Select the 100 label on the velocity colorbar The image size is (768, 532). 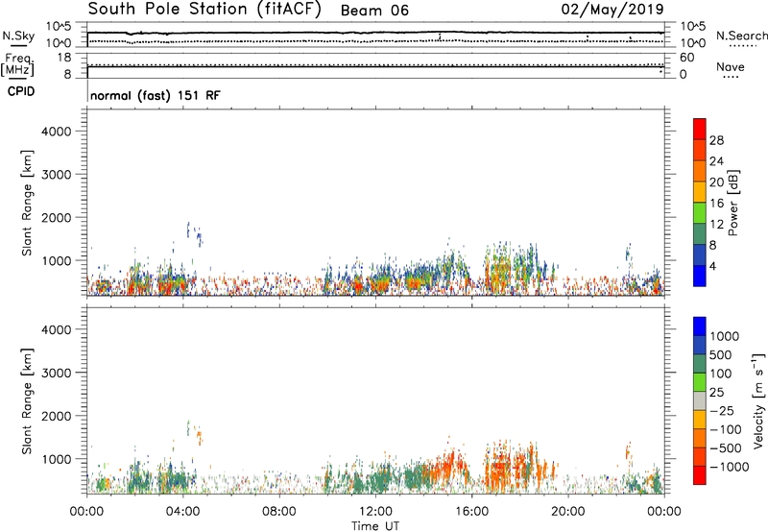(x=721, y=374)
